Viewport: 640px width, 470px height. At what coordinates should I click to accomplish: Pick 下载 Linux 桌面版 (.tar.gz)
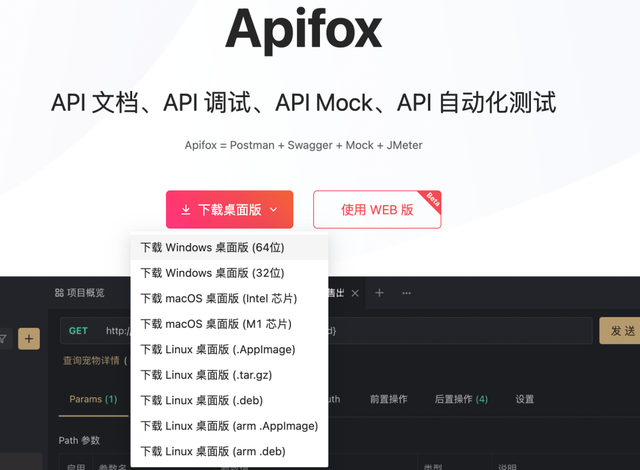pyautogui.click(x=229, y=375)
